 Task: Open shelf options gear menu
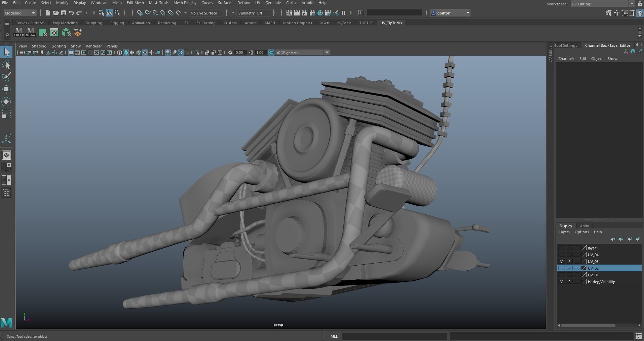[7, 35]
